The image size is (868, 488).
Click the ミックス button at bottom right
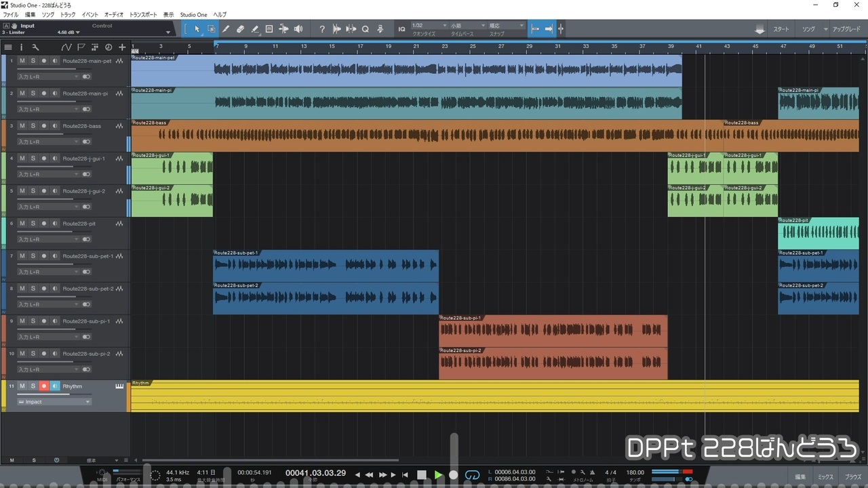(x=825, y=476)
